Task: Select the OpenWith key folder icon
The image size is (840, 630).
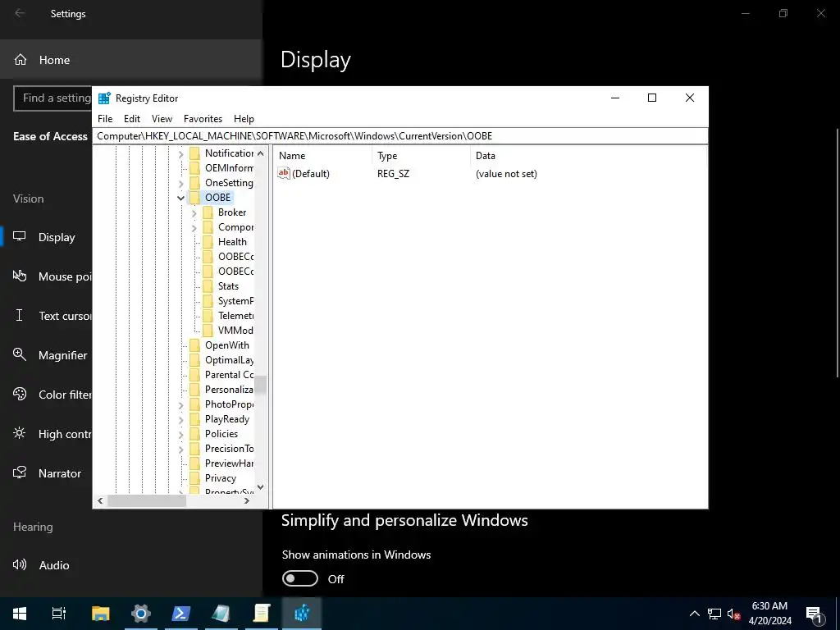Action: 195,345
